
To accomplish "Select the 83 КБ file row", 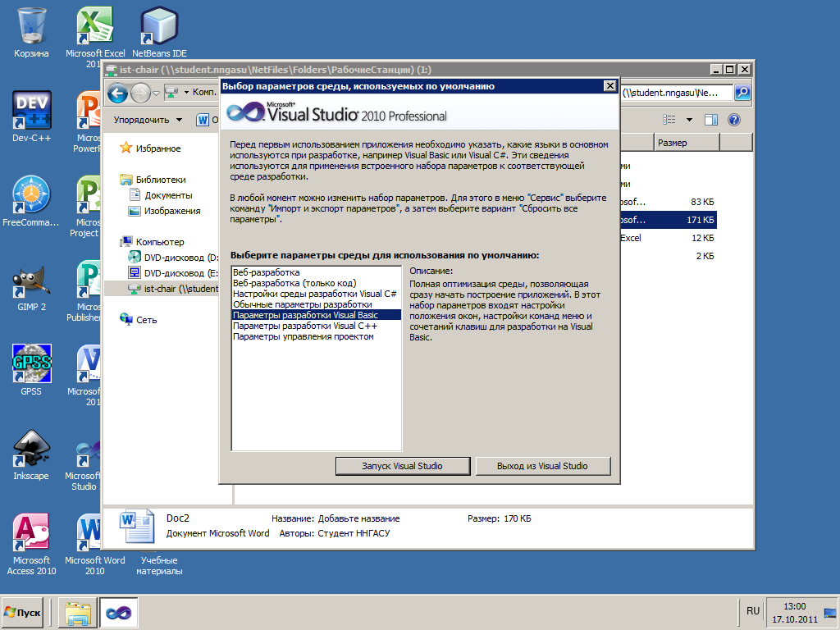I will (668, 202).
